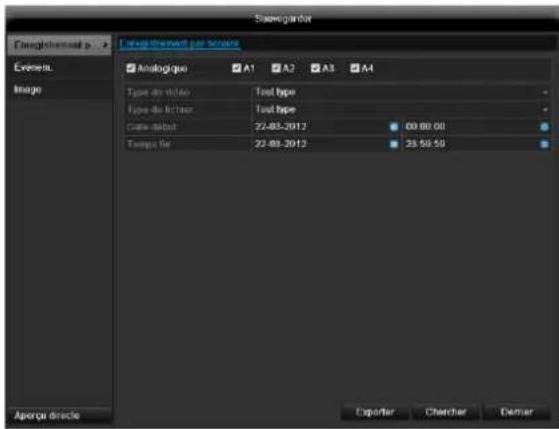
Task: Open the 00:00:00 start time clock icon
Action: (544, 127)
